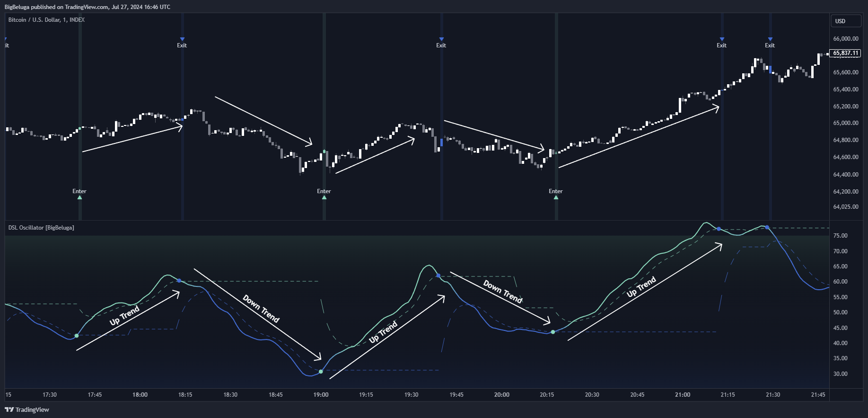Click the 18:30 time axis label
868x418 pixels.
(x=230, y=395)
